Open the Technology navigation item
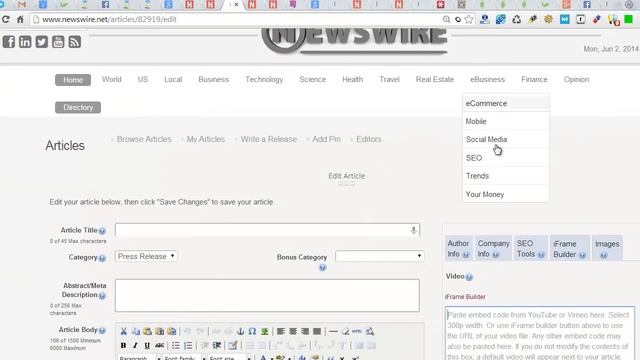This screenshot has height=360, width=640. 264,80
